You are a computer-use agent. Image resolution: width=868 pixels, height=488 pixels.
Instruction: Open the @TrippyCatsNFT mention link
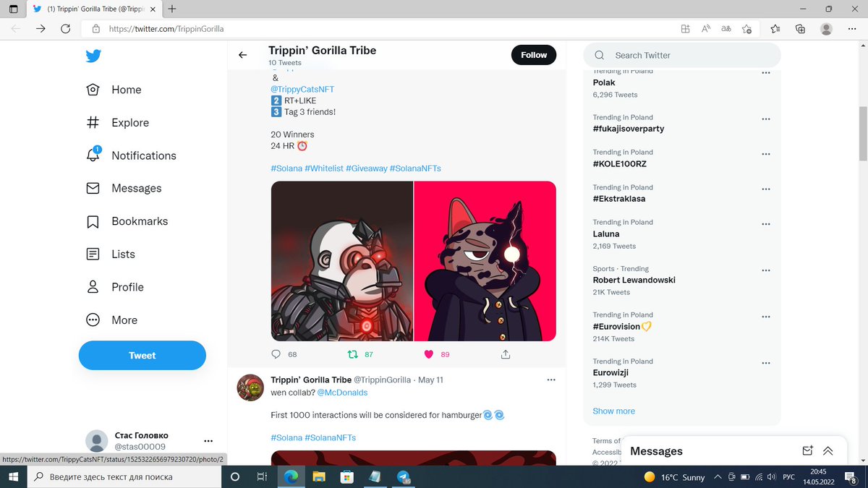pos(302,89)
